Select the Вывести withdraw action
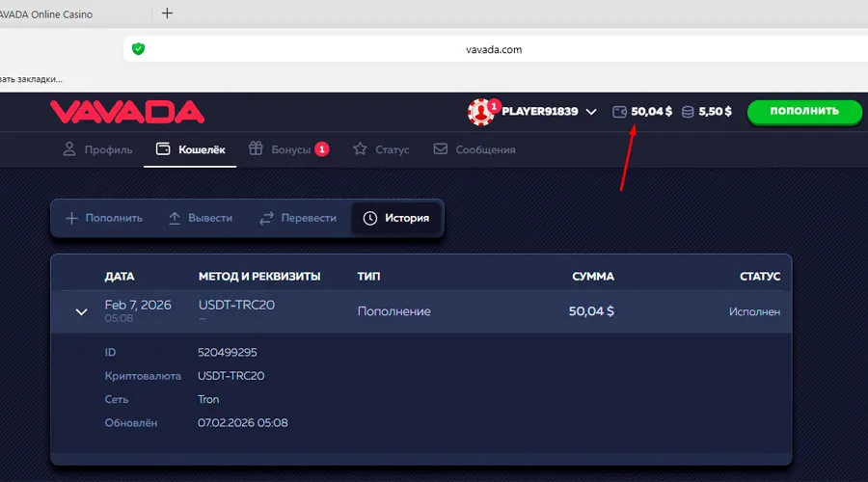This screenshot has width=868, height=482. click(x=200, y=218)
